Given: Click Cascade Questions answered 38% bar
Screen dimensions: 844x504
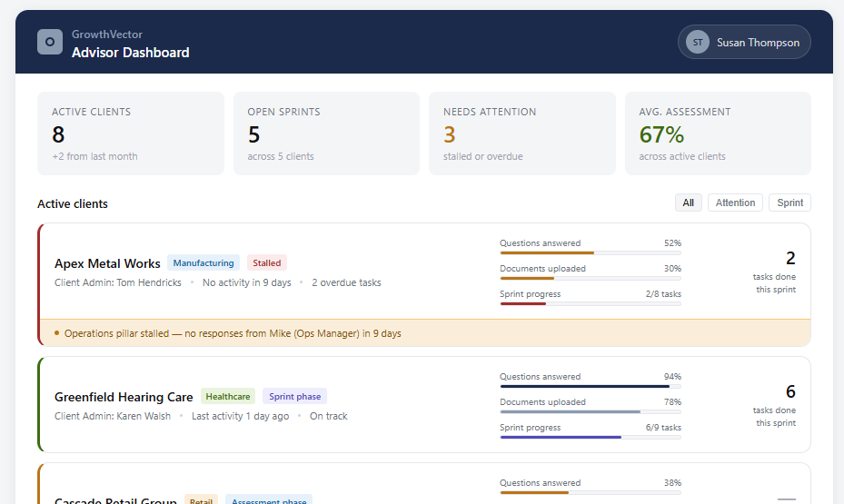Looking at the screenshot, I should click(591, 492).
